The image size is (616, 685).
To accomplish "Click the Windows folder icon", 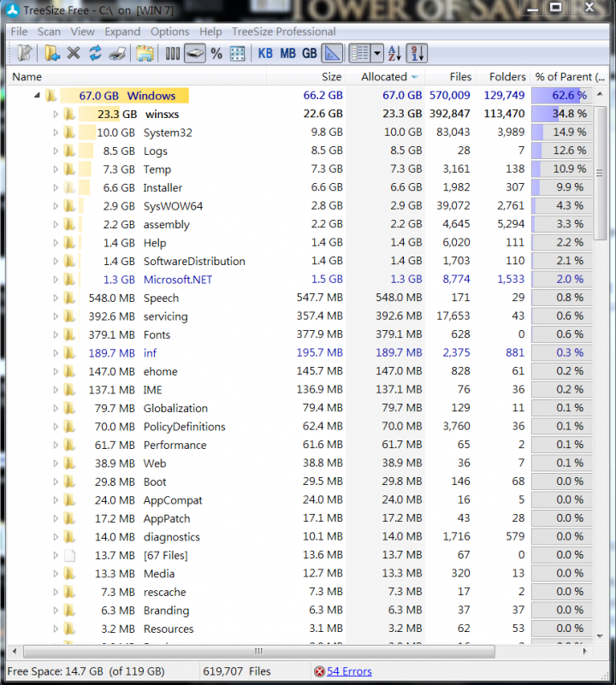I will [51, 95].
